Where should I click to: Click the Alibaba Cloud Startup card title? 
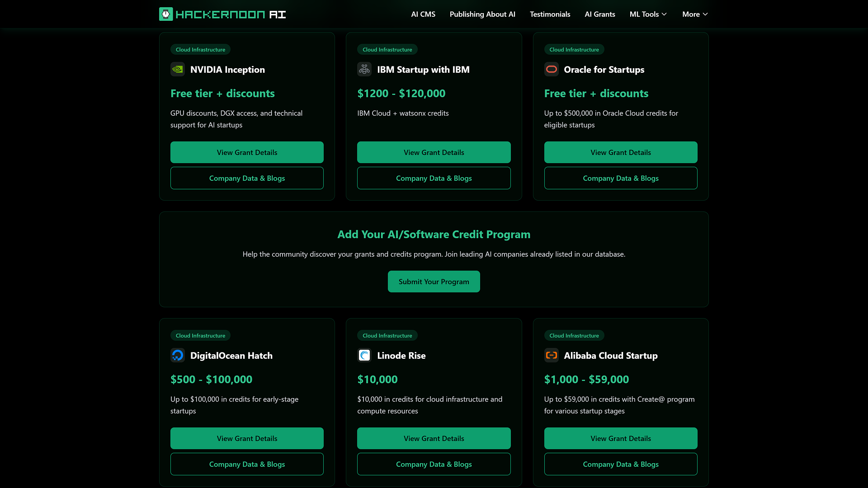tap(611, 356)
